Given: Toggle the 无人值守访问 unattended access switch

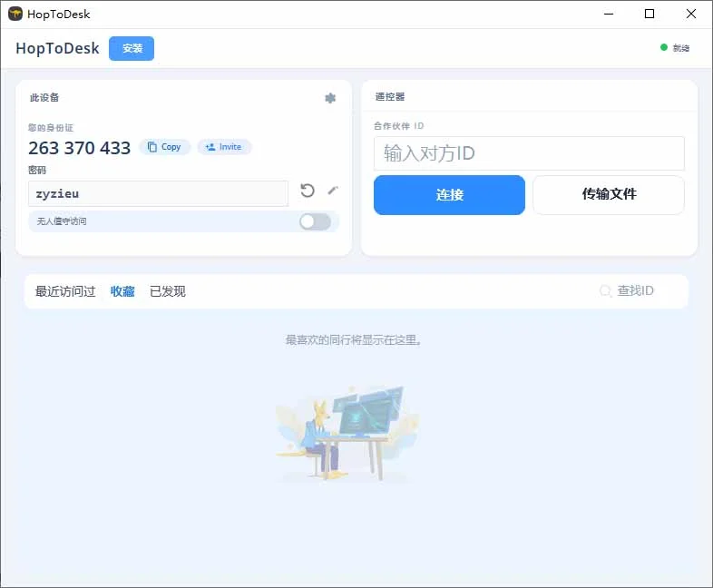Looking at the screenshot, I should (315, 221).
